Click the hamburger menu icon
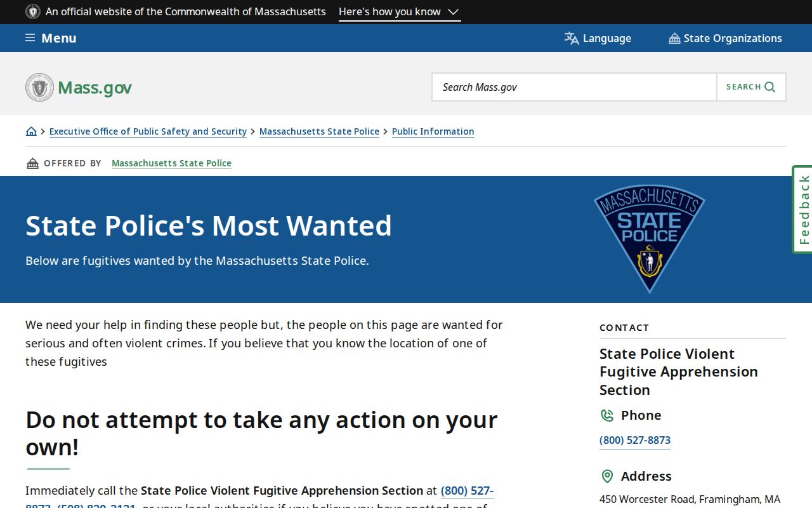The image size is (812, 508). pyautogui.click(x=30, y=38)
